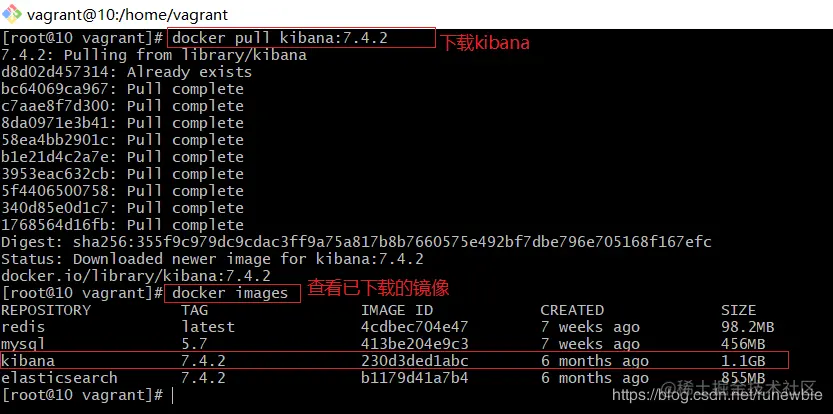Screen dimensions: 833x414
Task: Click the '3953eac632cb: Pull complete' line
Action: coord(122,174)
